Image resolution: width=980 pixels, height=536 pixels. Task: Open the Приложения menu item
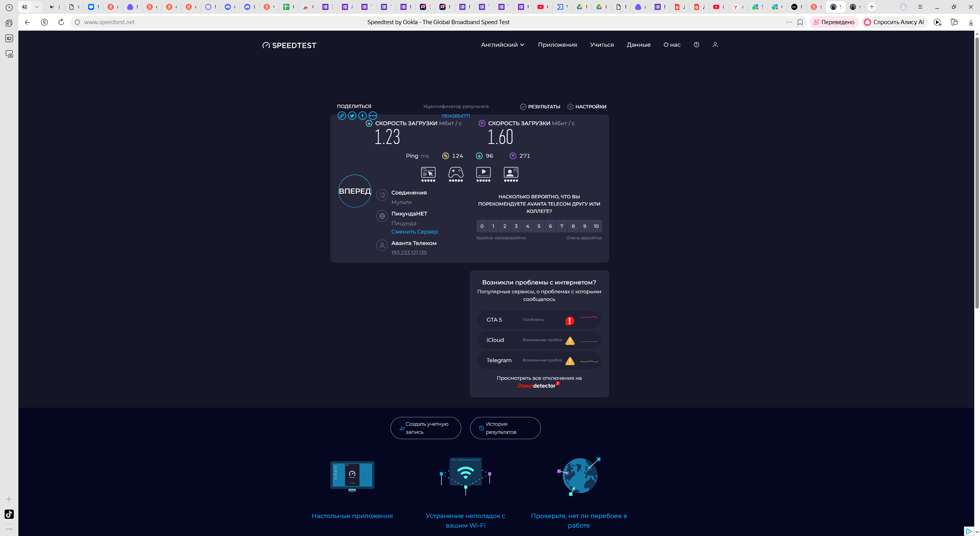click(557, 45)
